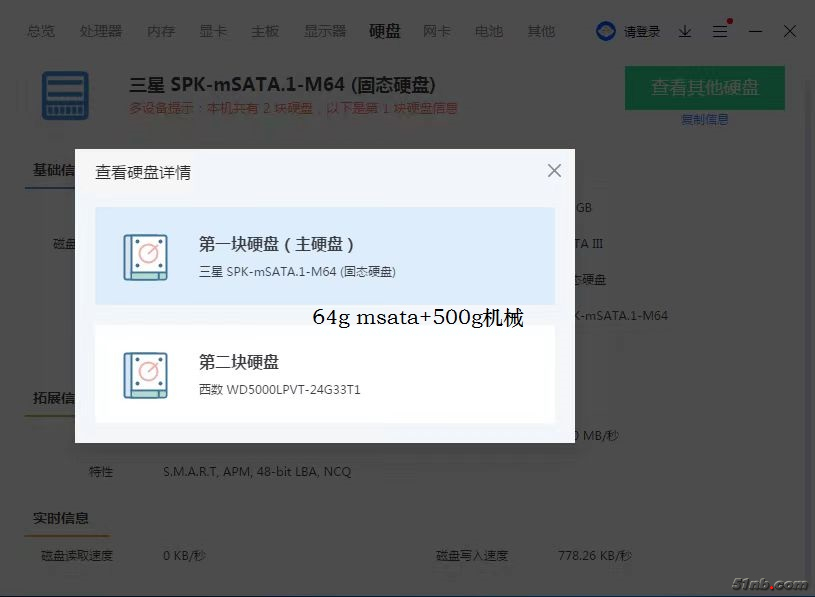The width and height of the screenshot is (815, 597).
Task: Go to 主板 tab
Action: tap(265, 31)
